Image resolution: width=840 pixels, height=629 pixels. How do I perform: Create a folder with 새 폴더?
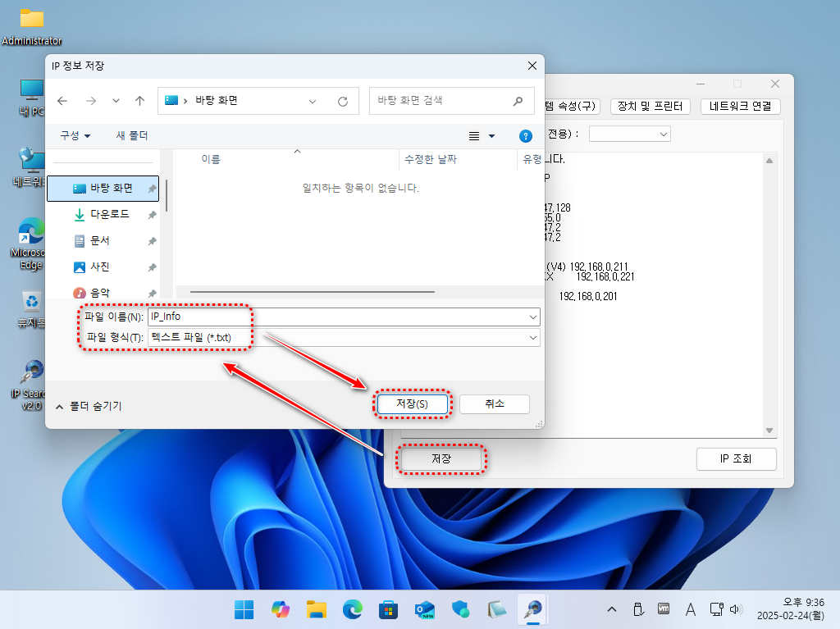coord(132,135)
